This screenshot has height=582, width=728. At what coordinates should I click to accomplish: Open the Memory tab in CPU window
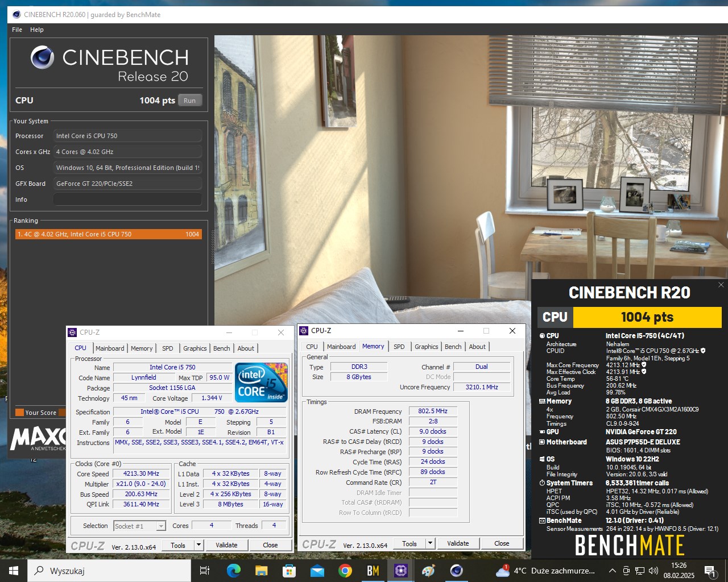point(142,348)
